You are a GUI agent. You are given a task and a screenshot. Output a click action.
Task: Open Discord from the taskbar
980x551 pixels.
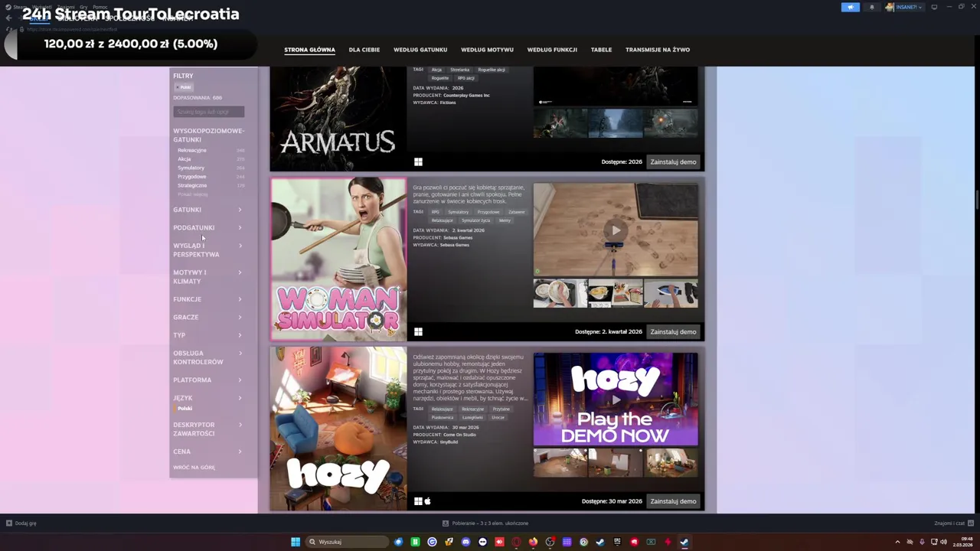click(465, 542)
